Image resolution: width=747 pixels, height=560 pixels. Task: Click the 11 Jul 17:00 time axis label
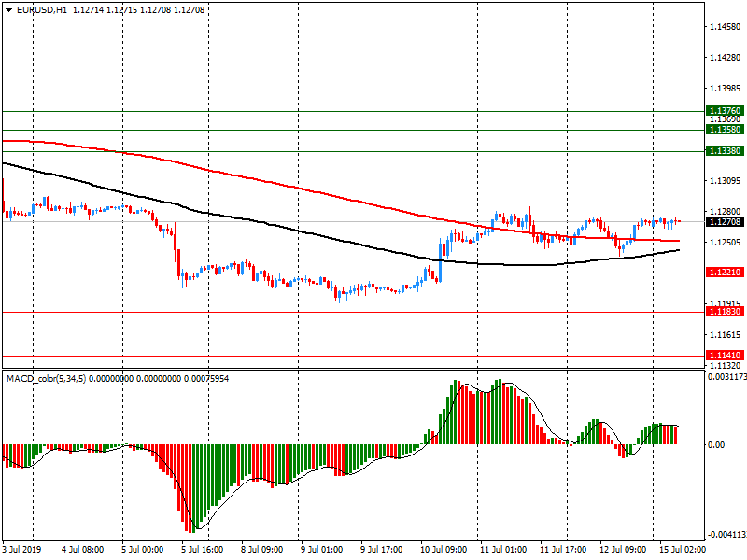click(x=563, y=549)
